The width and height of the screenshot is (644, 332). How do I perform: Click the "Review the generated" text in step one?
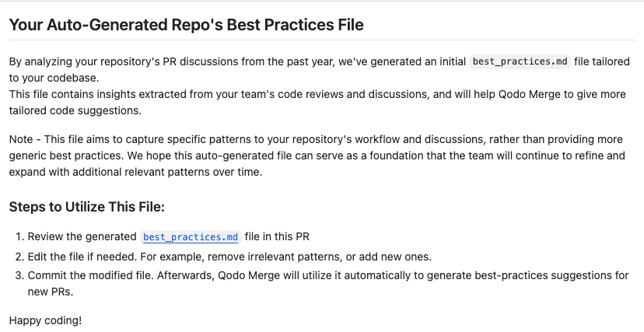pyautogui.click(x=82, y=237)
